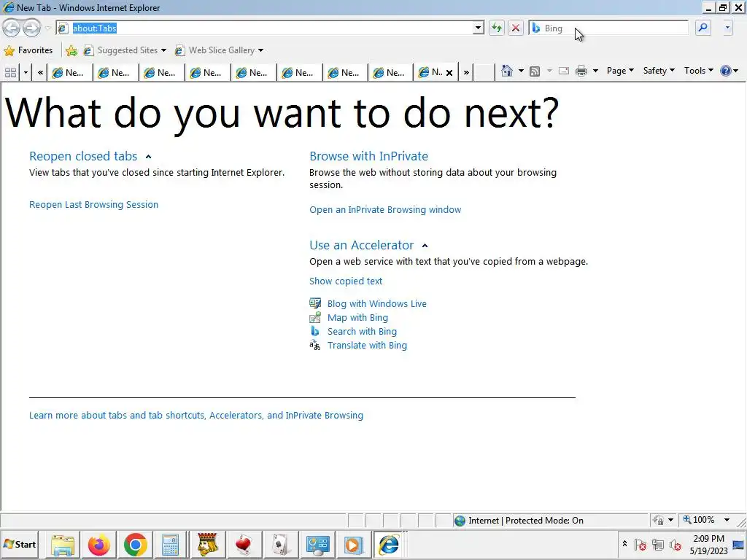Screen dimensions: 747x560
Task: Click the network icon in system tray
Action: (658, 544)
